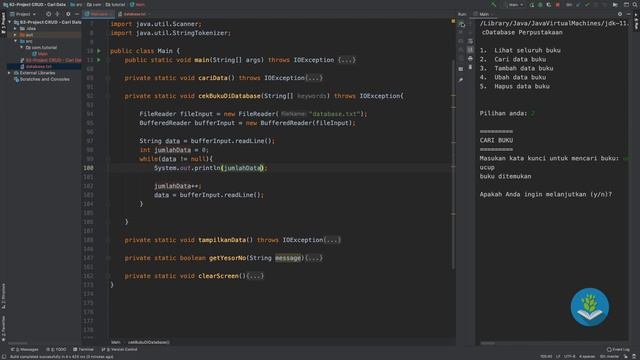
Task: Toggle Structure tool window side button
Action: point(3,296)
